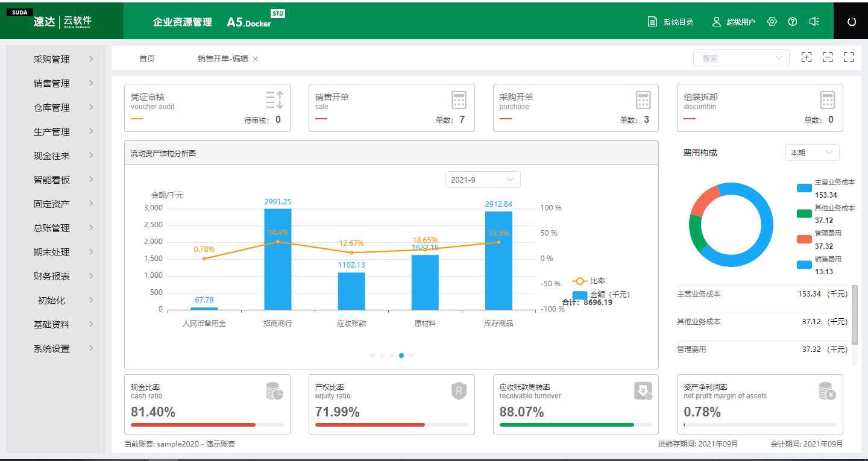
Task: Click the 其他业务成本 37.12 row
Action: click(763, 322)
